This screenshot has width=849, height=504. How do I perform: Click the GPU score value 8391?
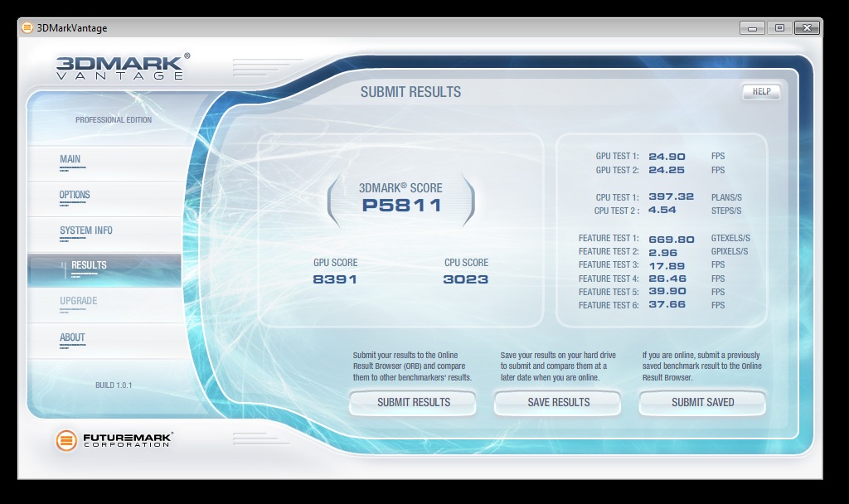tap(335, 279)
